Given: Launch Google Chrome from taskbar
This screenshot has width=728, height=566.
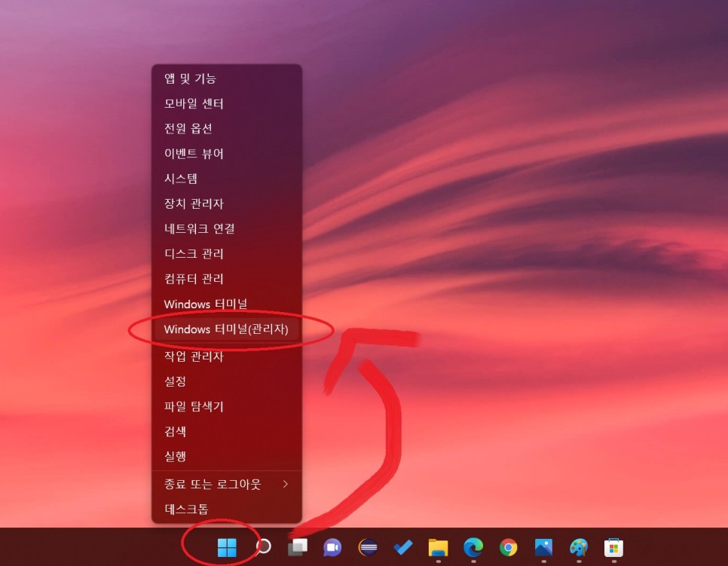Looking at the screenshot, I should click(x=509, y=547).
